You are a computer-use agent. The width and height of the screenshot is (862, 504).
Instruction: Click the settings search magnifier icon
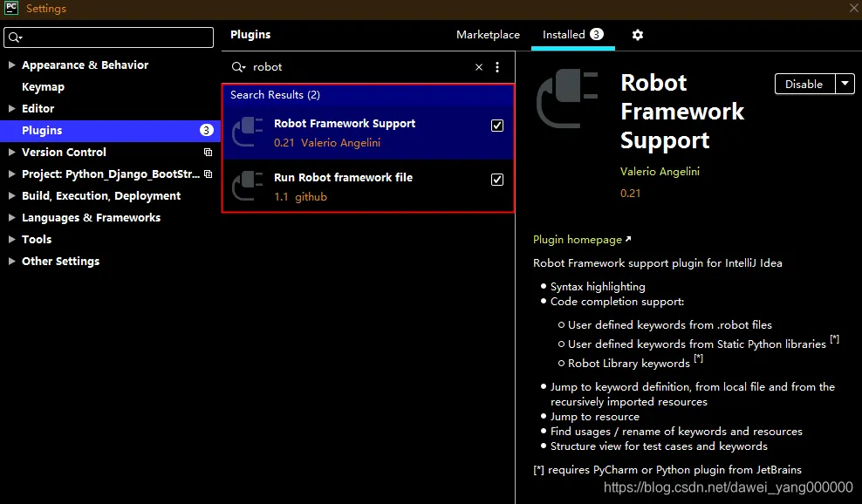pyautogui.click(x=16, y=37)
